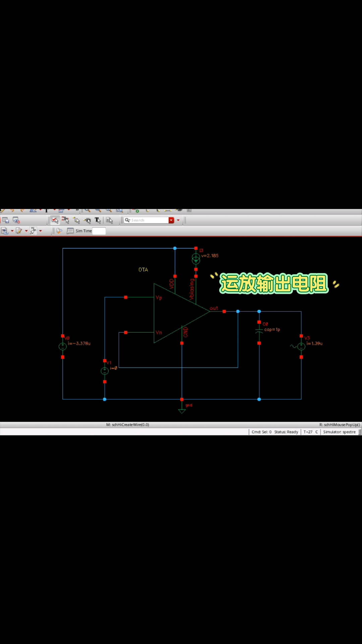Click the save-sheet icon in bottom toolbar row
Screen dimensions: 362x644
(5, 231)
